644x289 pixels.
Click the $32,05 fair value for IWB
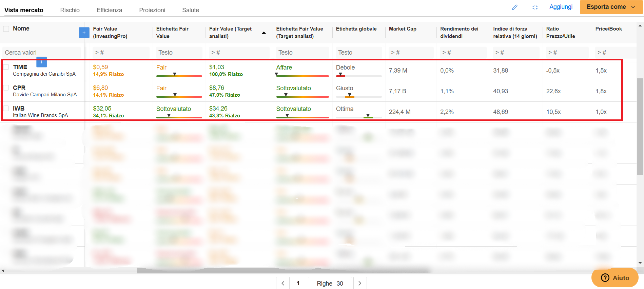(102, 109)
